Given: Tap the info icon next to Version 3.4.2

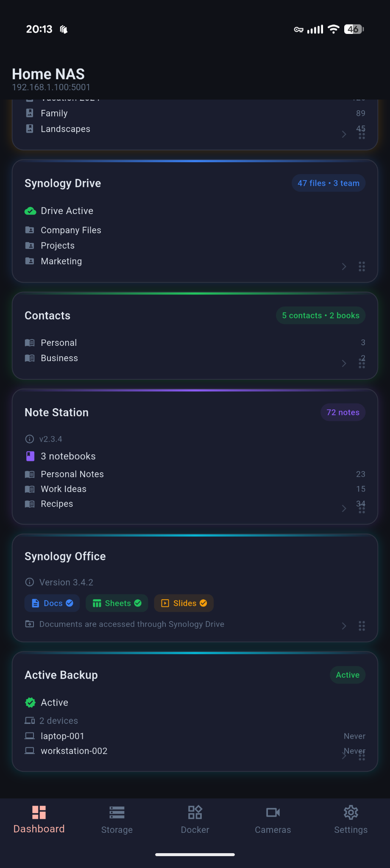Looking at the screenshot, I should click(x=29, y=582).
